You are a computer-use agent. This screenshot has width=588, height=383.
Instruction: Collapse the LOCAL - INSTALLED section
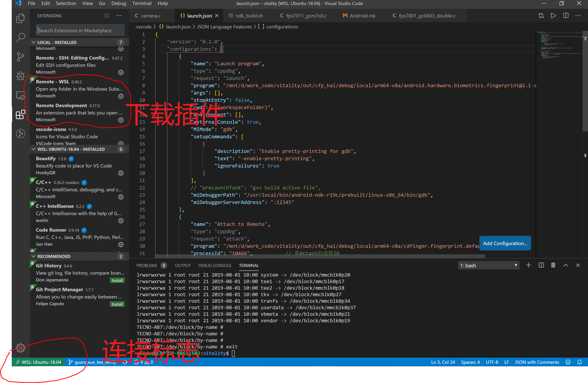pos(34,42)
